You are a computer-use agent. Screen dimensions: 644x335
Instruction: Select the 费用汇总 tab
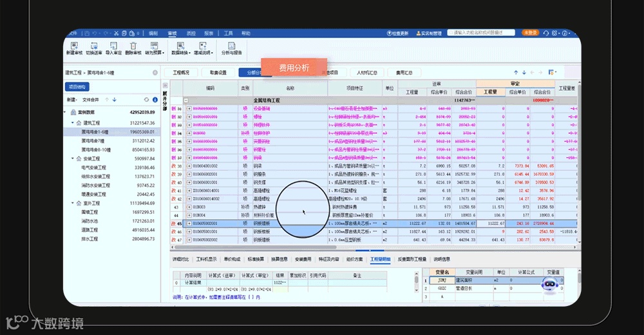point(404,73)
